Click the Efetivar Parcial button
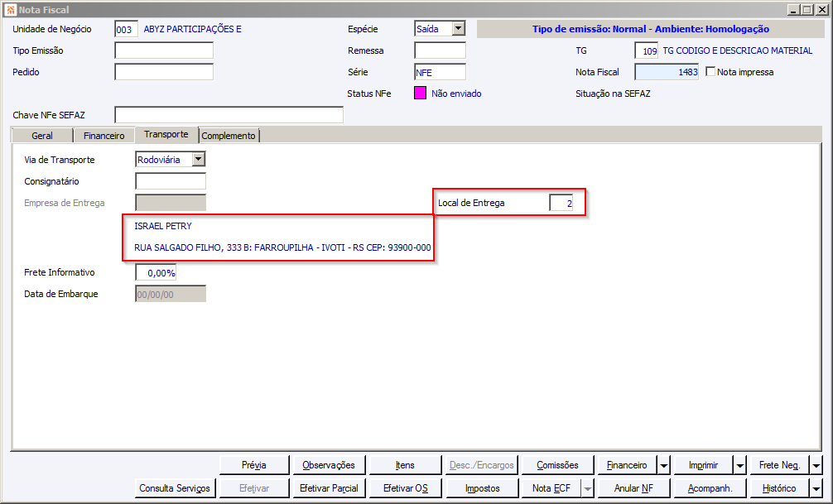833x504 pixels. 329,488
